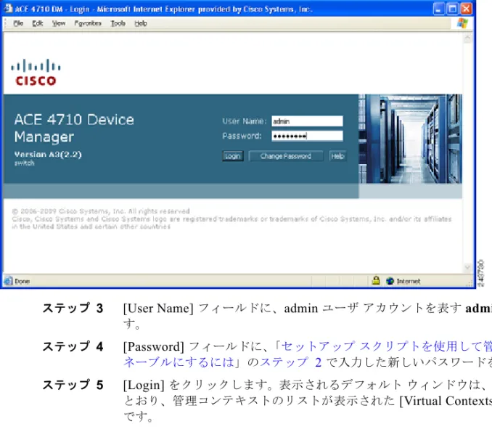Open the Edit menu

pos(37,23)
